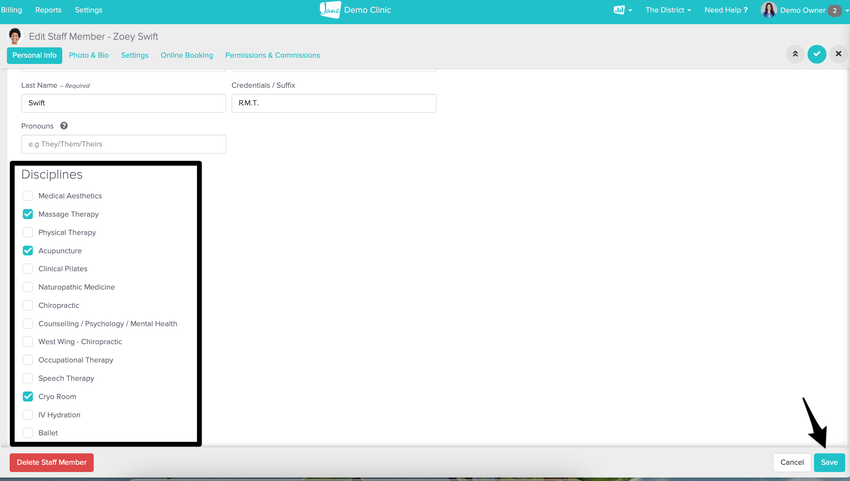Click the X icon to close editor
This screenshot has height=481, width=850.
(838, 54)
